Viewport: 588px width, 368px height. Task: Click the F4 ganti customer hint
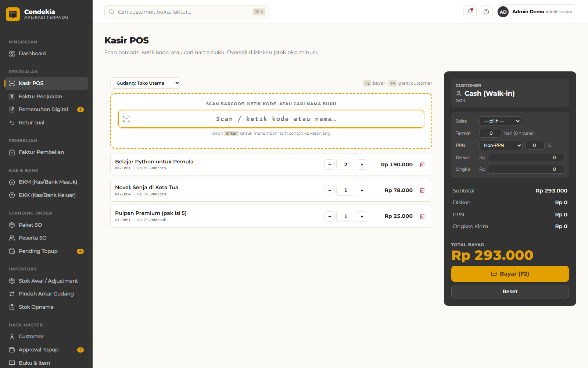[410, 83]
